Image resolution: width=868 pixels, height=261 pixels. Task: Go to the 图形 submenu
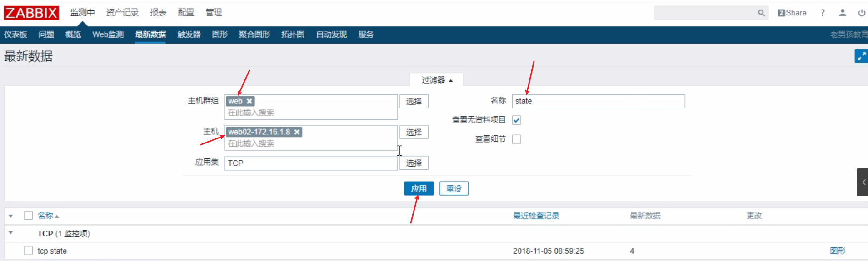click(x=220, y=34)
